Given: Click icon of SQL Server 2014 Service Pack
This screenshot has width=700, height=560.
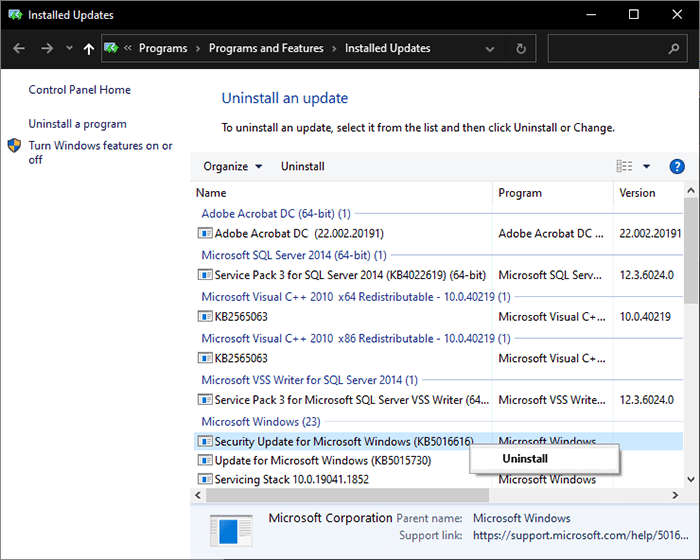Looking at the screenshot, I should [205, 275].
